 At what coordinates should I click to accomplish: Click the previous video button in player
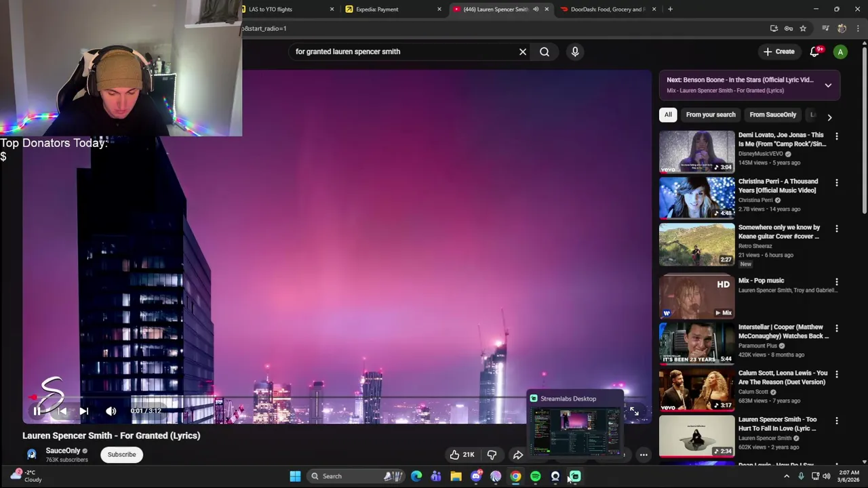click(x=62, y=411)
